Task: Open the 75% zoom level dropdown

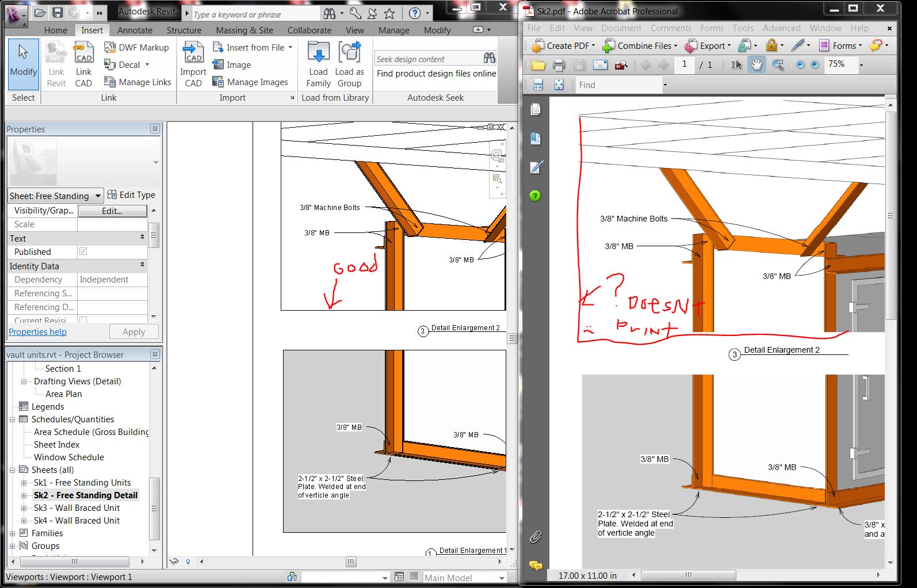Action: [861, 65]
